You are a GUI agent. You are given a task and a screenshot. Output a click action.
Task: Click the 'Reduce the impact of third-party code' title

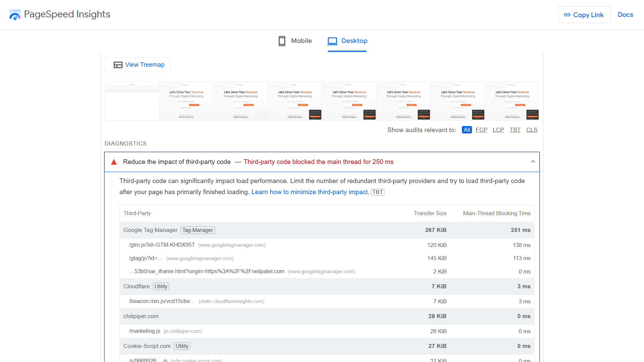[x=177, y=162]
